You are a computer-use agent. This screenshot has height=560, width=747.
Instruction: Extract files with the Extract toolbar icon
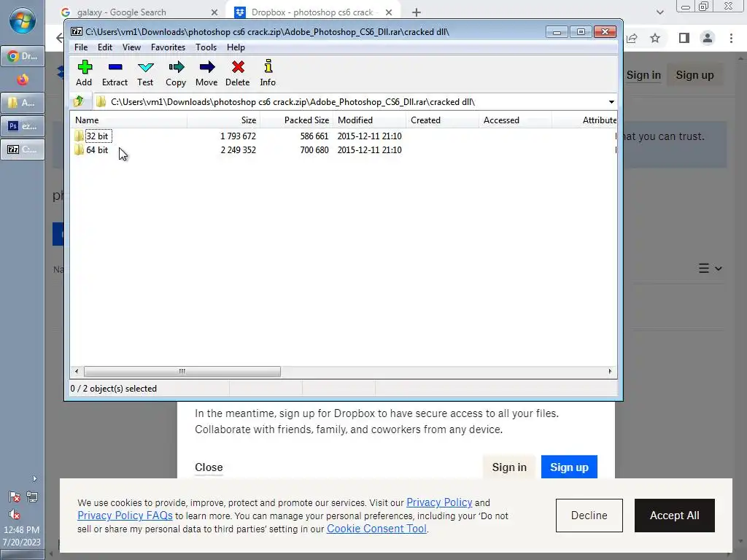point(115,74)
